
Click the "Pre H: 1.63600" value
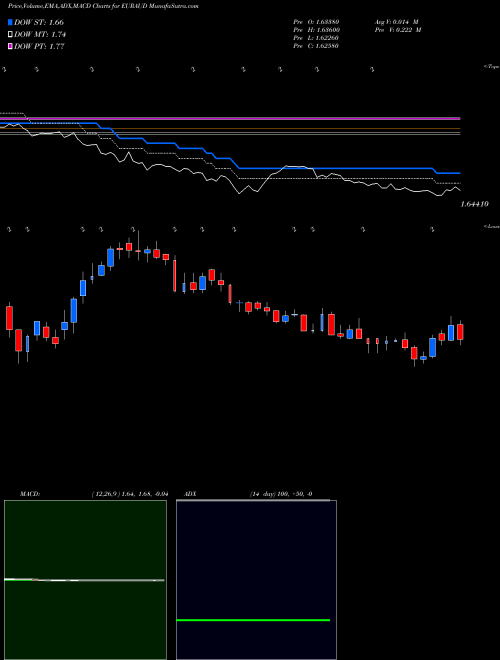coord(317,30)
